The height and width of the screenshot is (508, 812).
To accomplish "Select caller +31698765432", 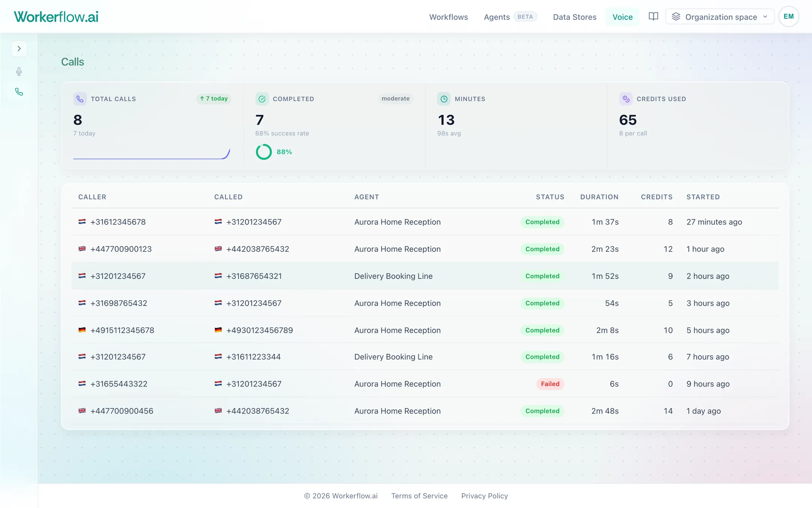I will (x=118, y=303).
